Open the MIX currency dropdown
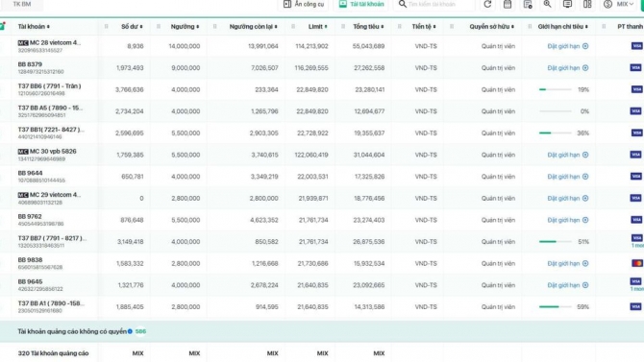Image resolution: width=644 pixels, height=362 pixels. tap(619, 4)
